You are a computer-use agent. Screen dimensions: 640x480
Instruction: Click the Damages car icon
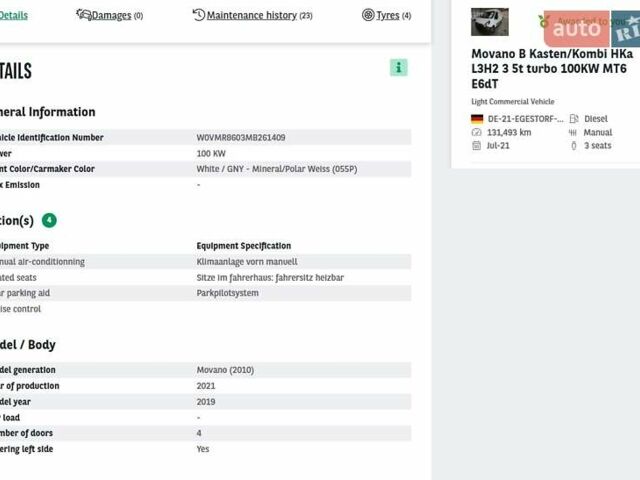click(x=84, y=16)
